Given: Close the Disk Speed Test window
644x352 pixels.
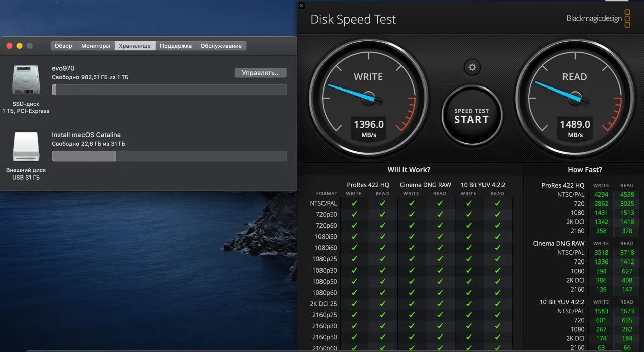Looking at the screenshot, I should 301,6.
